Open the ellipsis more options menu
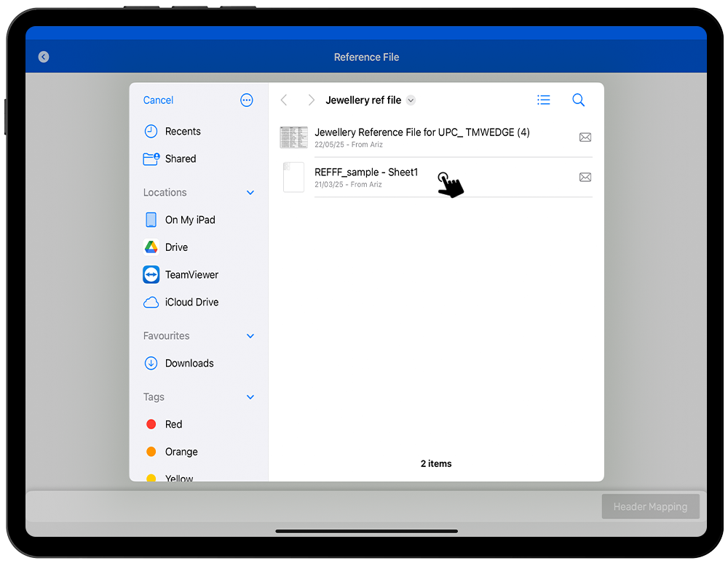The width and height of the screenshot is (728, 563). (x=247, y=100)
